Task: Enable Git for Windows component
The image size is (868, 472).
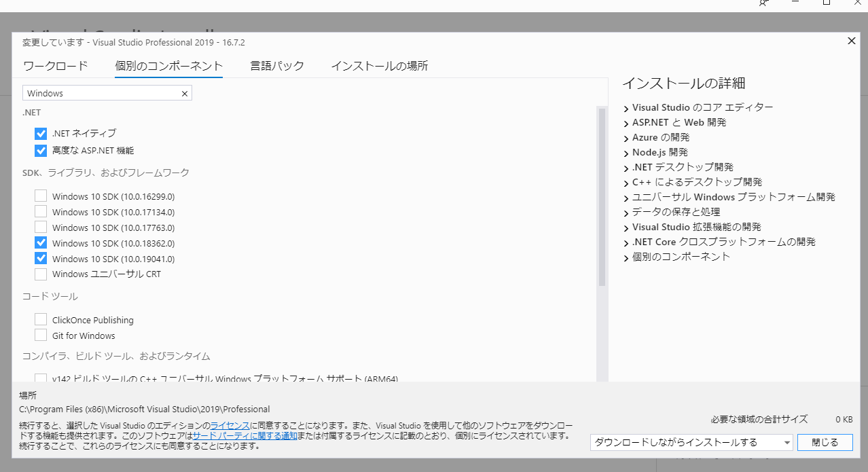Action: click(41, 335)
